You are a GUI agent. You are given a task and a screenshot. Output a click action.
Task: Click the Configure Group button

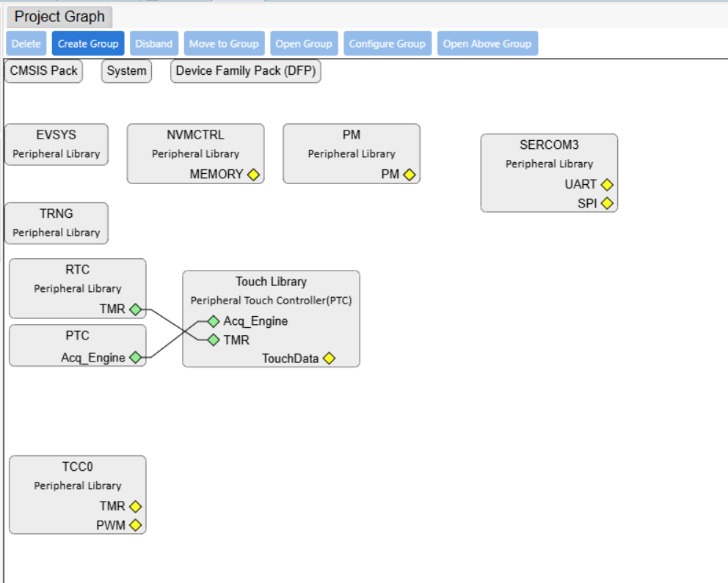[x=387, y=43]
